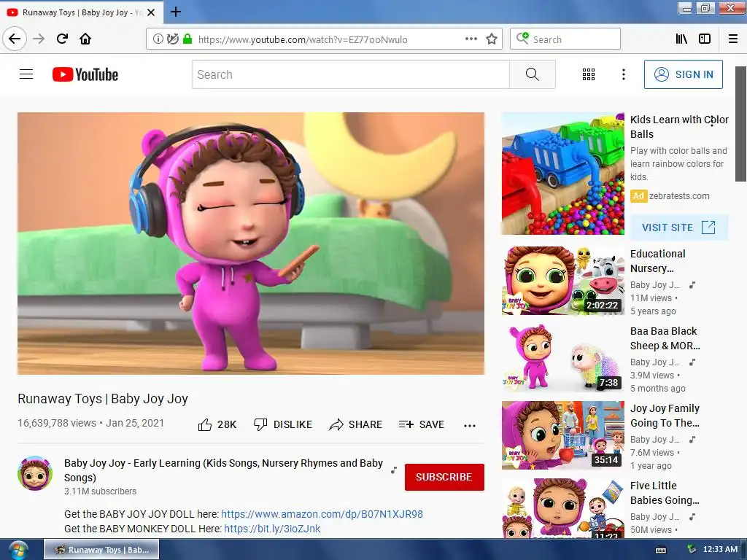This screenshot has height=560, width=747.
Task: Open Baa Baa Black Sheep thumbnail
Action: pyautogui.click(x=562, y=357)
